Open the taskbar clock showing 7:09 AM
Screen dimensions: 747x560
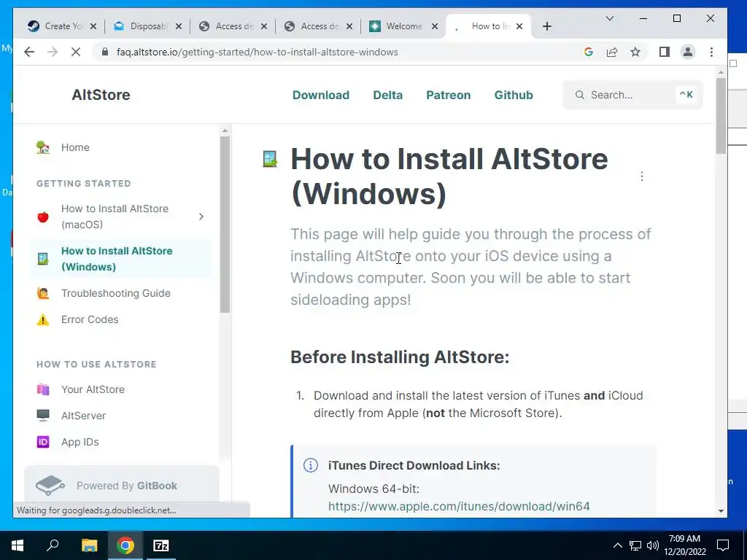(684, 545)
